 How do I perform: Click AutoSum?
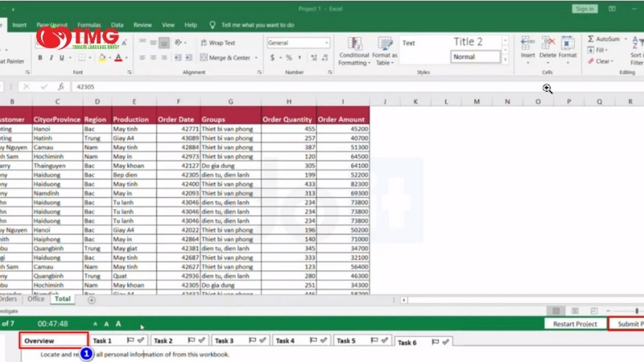(603, 39)
